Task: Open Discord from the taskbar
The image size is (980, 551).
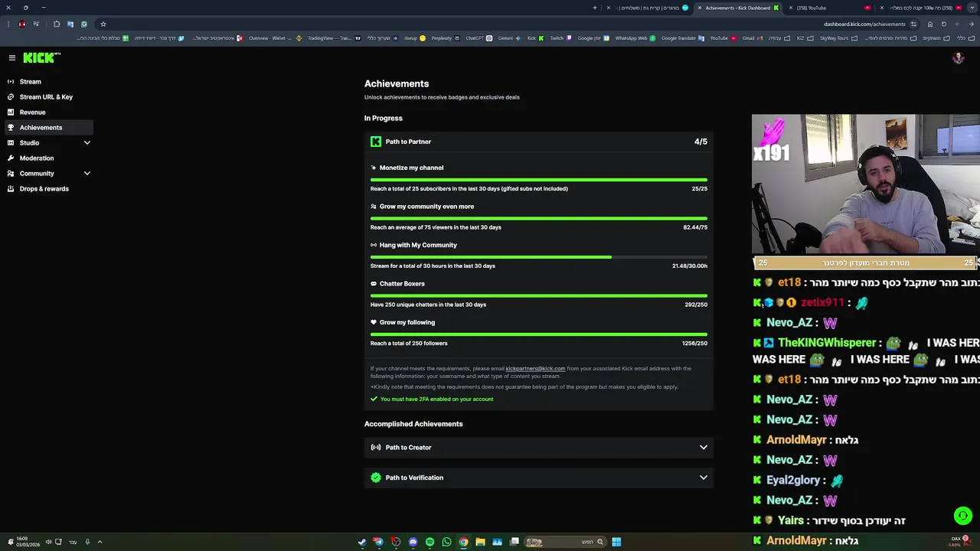Action: click(413, 542)
